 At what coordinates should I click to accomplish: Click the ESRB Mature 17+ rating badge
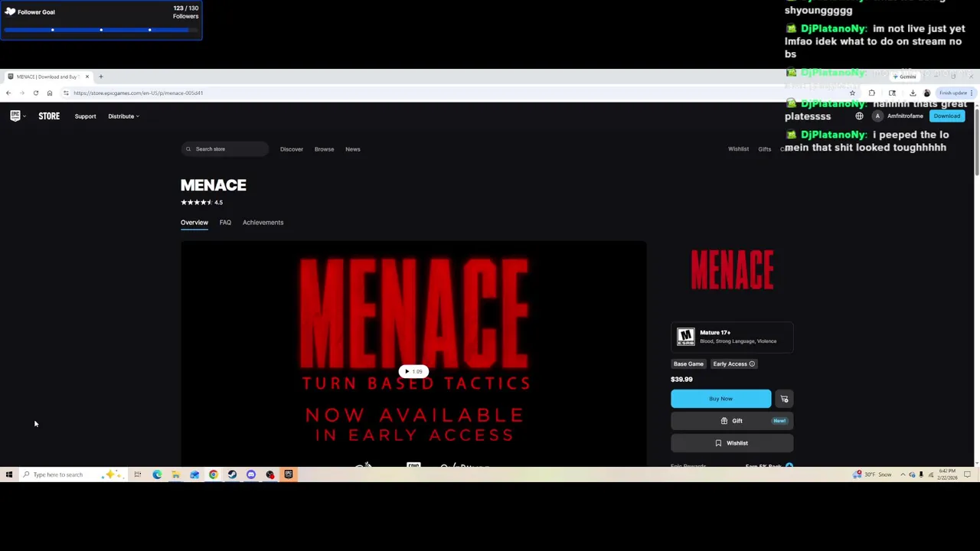732,337
